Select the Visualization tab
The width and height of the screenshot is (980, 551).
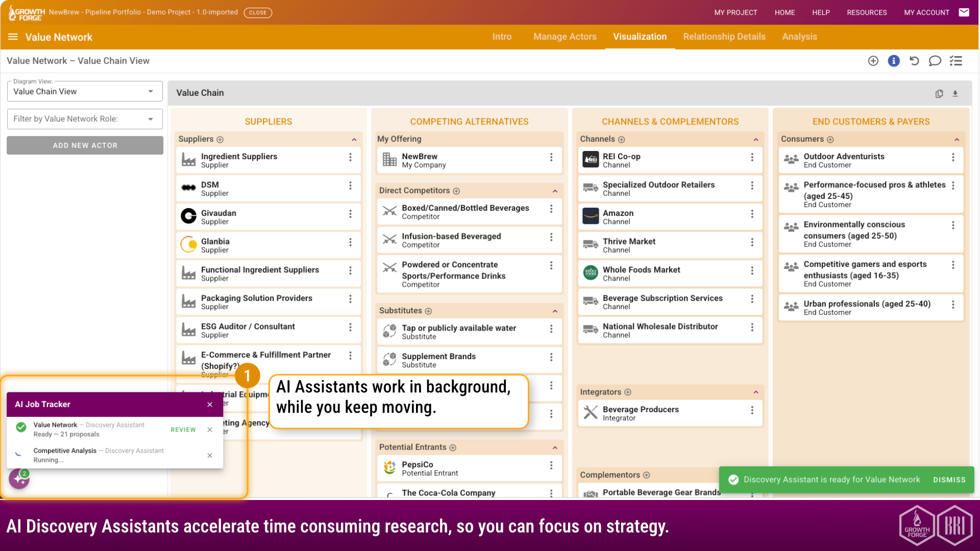[640, 37]
